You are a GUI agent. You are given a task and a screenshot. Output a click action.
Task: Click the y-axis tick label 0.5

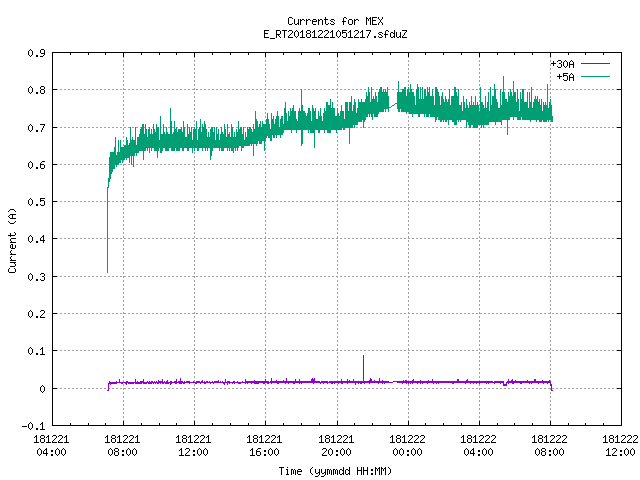pyautogui.click(x=36, y=202)
